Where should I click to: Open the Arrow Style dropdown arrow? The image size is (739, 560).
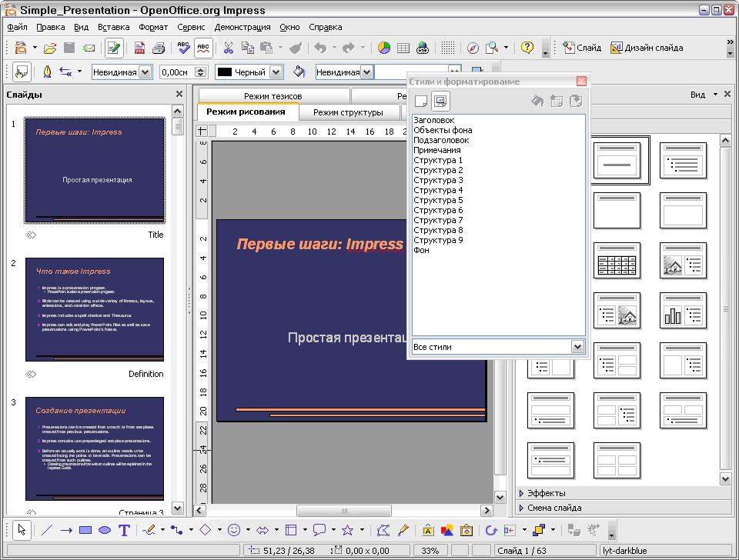79,72
